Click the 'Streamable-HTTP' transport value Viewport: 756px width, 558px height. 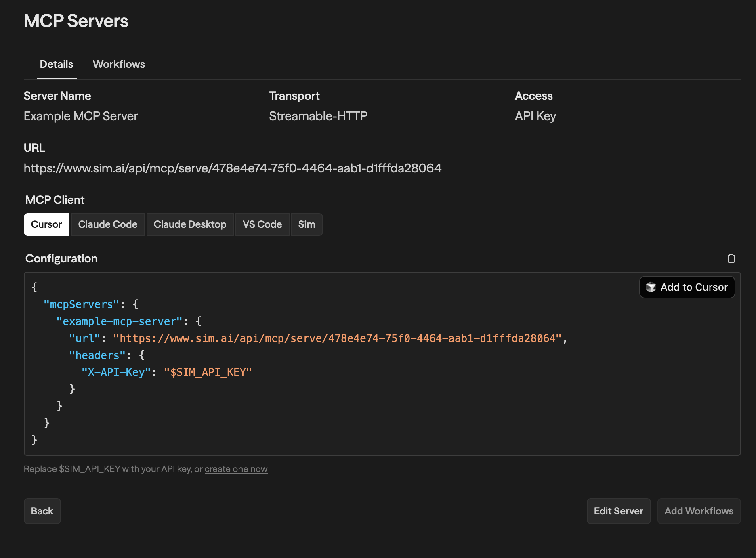pyautogui.click(x=318, y=116)
